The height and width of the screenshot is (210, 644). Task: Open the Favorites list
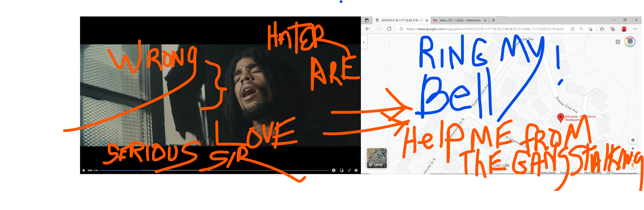[x=602, y=29]
